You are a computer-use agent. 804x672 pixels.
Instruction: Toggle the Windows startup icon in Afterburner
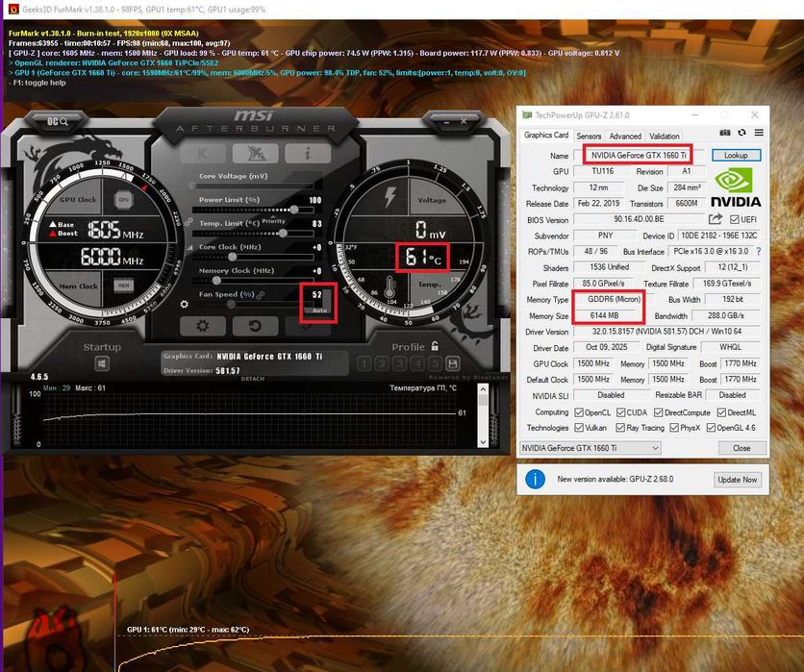[102, 364]
